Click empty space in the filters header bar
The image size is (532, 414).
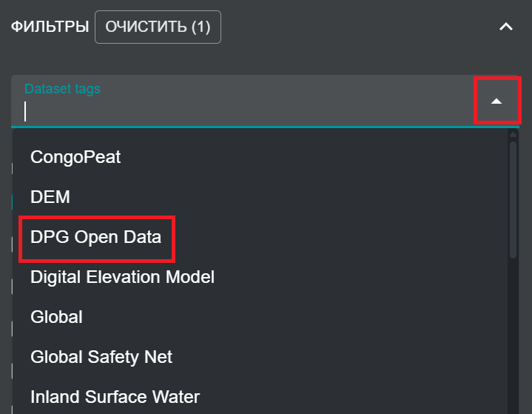click(x=355, y=27)
